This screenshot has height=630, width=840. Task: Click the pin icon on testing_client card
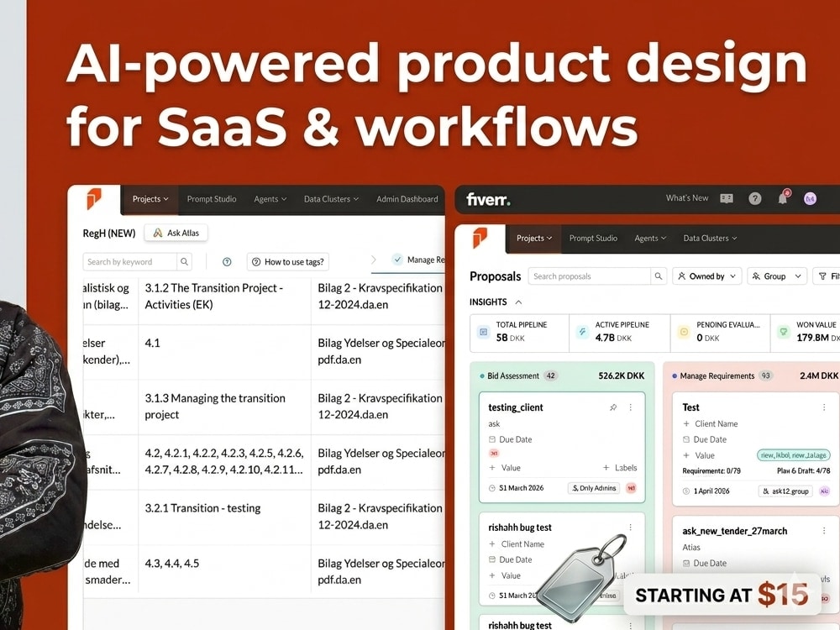(x=613, y=407)
